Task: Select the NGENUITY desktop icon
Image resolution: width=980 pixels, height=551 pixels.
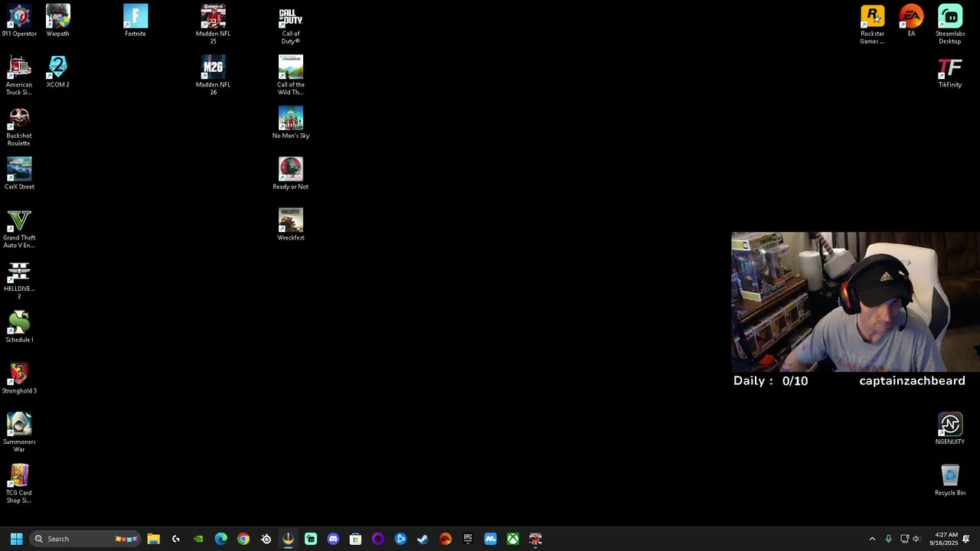Action: (950, 429)
